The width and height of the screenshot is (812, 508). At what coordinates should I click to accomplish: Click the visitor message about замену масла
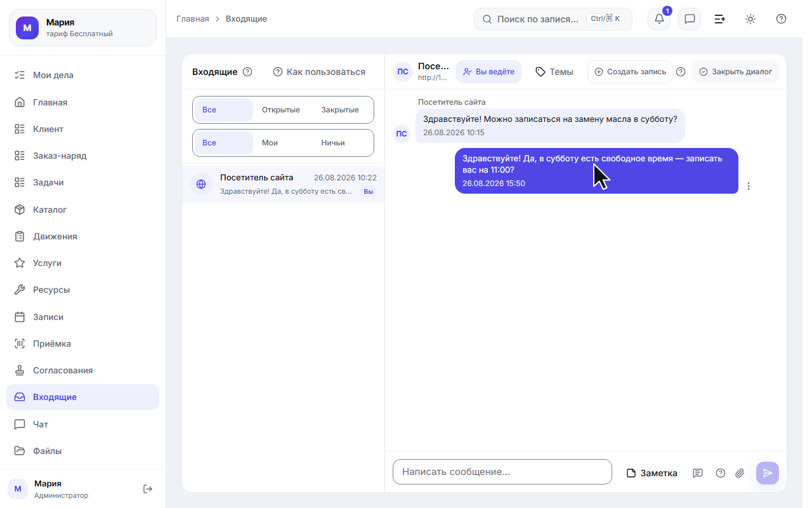coord(550,125)
